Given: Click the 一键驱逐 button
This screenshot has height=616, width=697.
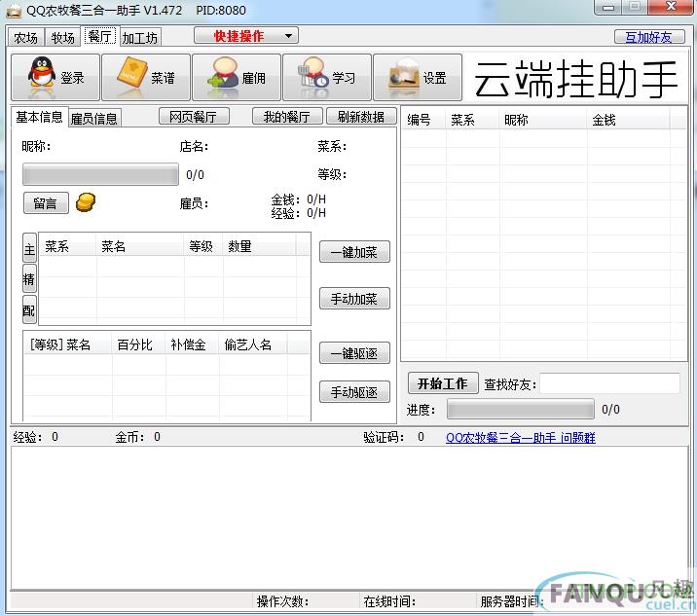Looking at the screenshot, I should [x=354, y=353].
